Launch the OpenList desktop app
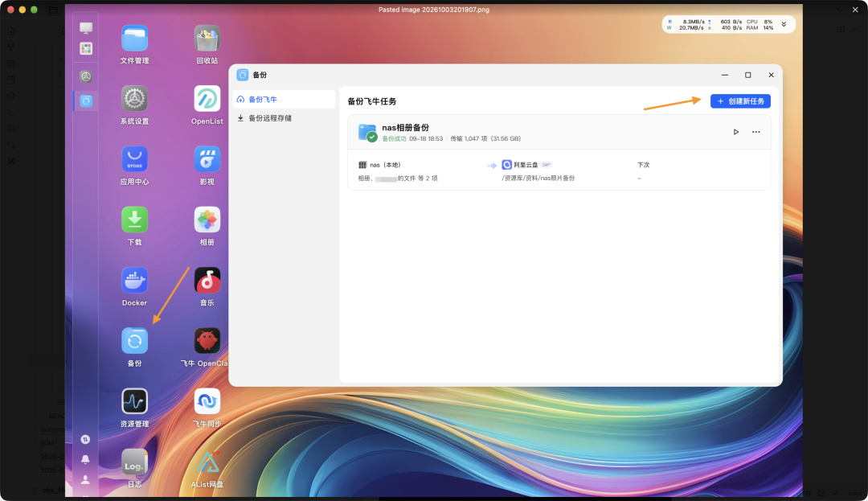 (207, 99)
